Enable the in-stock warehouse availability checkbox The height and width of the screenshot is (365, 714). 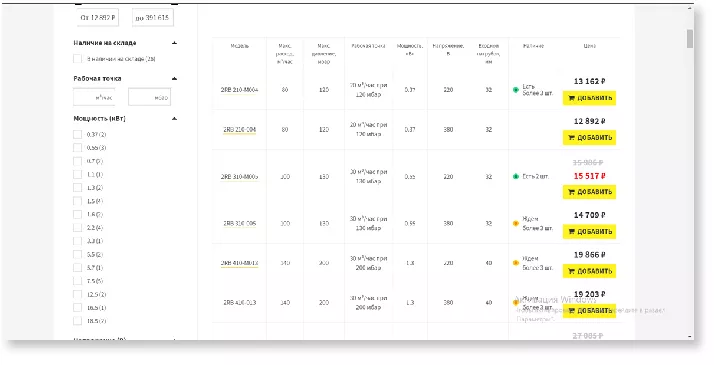coord(77,59)
